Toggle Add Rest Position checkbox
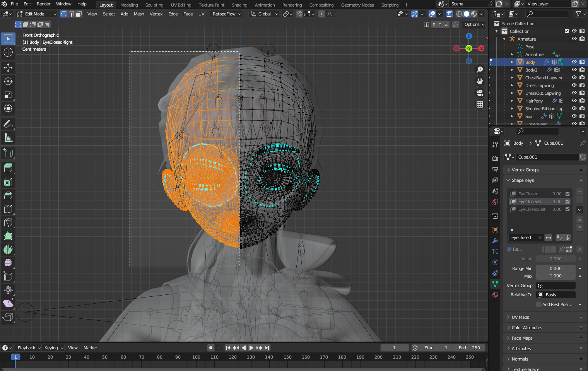Viewport: 588px width, 371px height. coord(538,304)
